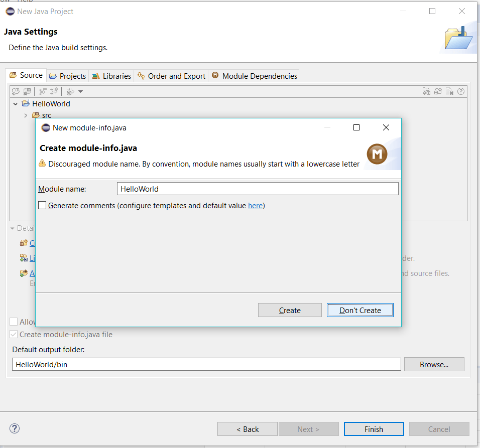Check the Allow checkbox near the bottom left
This screenshot has width=480, height=448.
pyautogui.click(x=14, y=321)
